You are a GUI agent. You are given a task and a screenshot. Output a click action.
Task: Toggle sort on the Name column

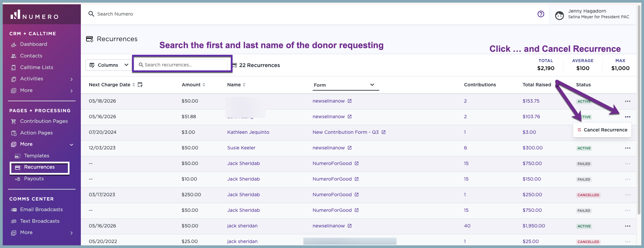pos(244,85)
